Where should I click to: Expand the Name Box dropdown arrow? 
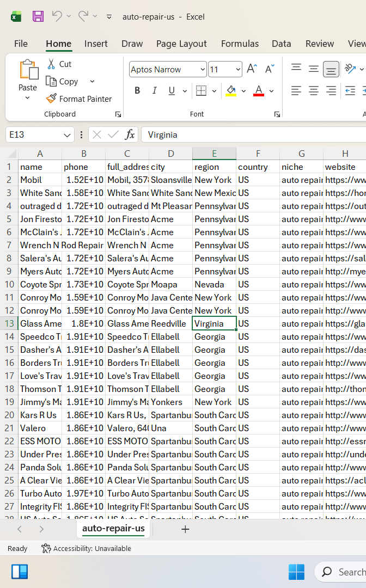point(67,135)
